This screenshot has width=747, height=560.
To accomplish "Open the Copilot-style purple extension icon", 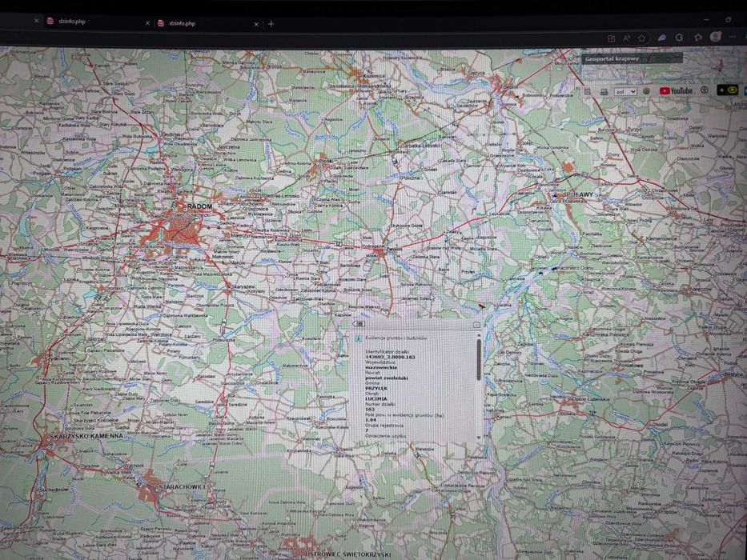I will 661,38.
